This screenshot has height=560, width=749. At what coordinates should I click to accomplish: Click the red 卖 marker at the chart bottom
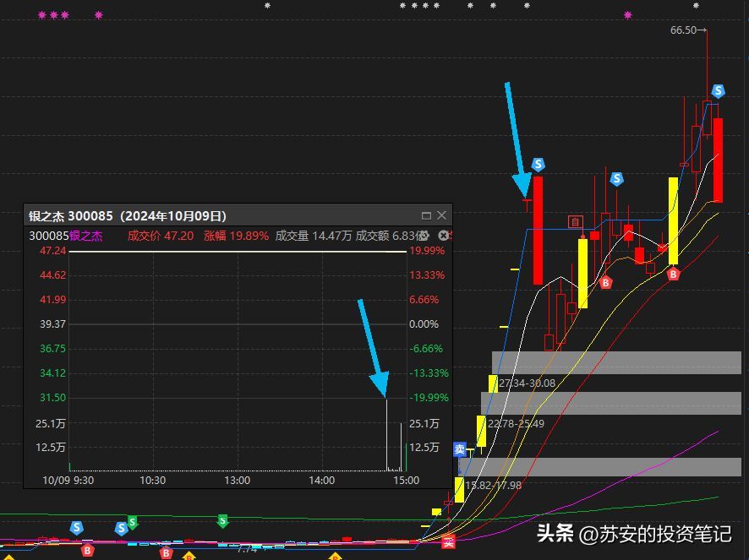pos(449,541)
